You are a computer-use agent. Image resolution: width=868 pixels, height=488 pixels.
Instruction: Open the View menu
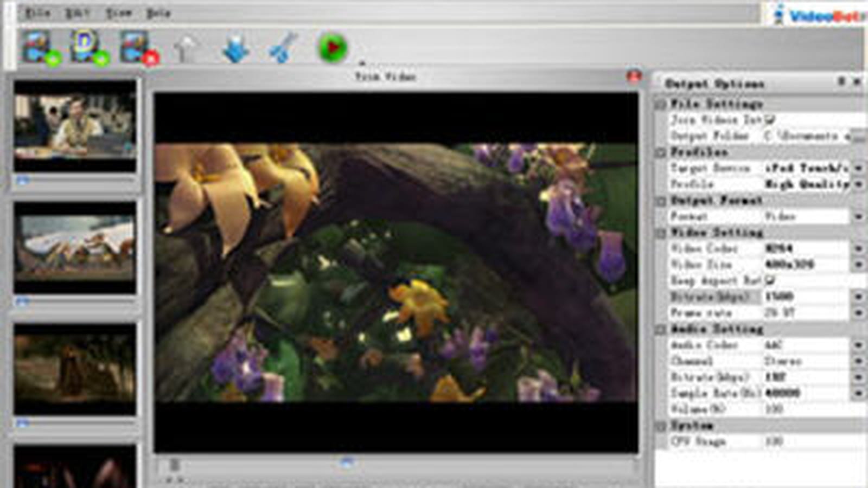pos(118,12)
